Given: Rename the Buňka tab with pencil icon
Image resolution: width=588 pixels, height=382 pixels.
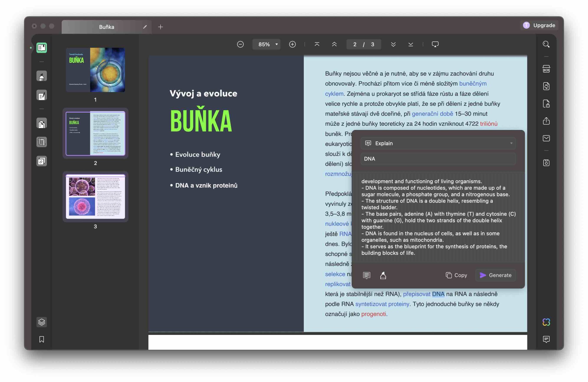Looking at the screenshot, I should [145, 27].
